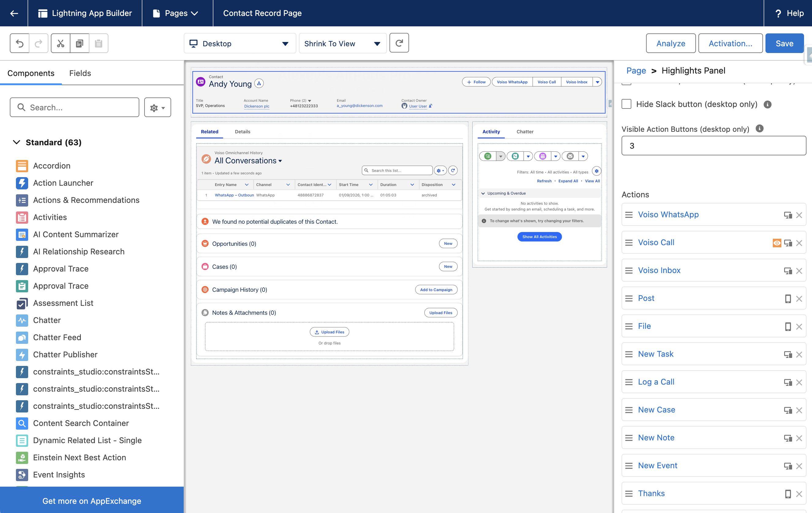Open component list settings gear
Image resolution: width=812 pixels, height=513 pixels.
pyautogui.click(x=157, y=107)
